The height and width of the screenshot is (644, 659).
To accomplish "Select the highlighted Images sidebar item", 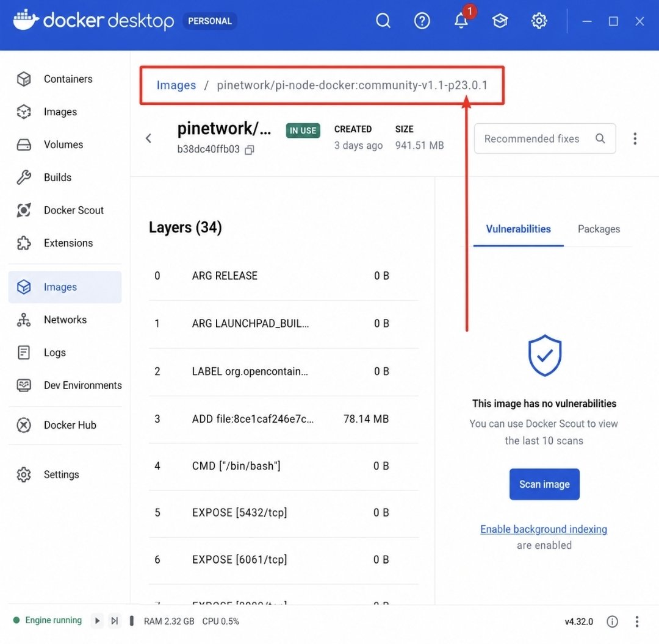I will tap(65, 287).
